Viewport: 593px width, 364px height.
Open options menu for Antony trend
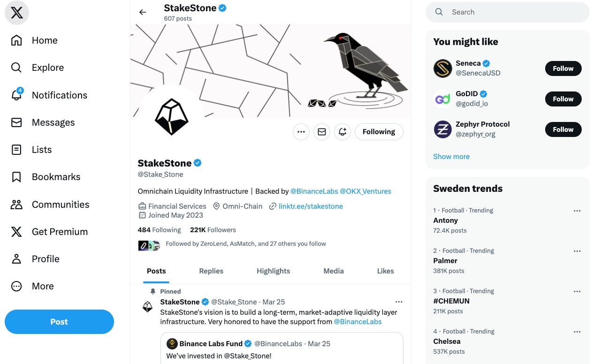[x=577, y=211]
